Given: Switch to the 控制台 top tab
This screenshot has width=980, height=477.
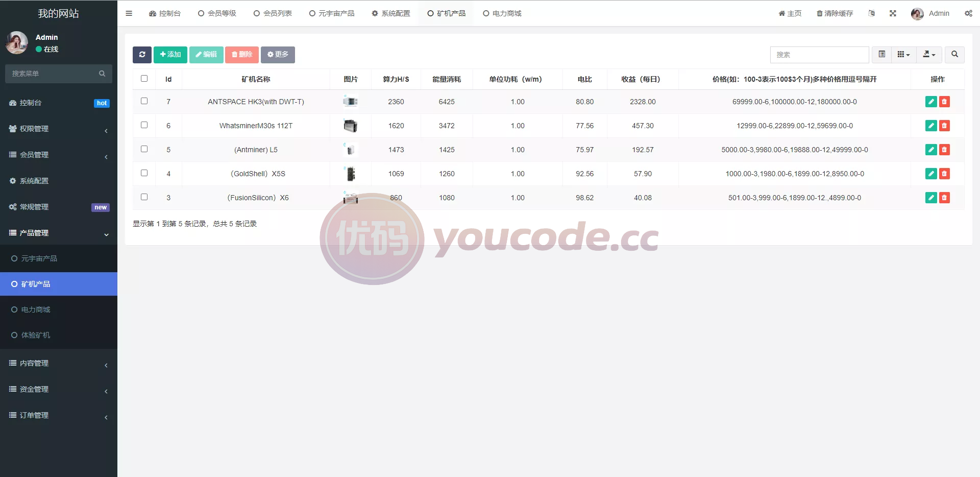Looking at the screenshot, I should 165,13.
